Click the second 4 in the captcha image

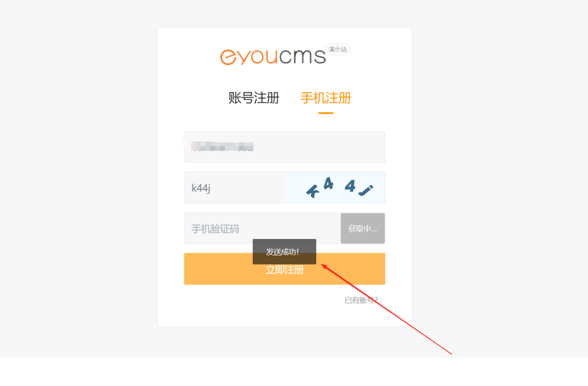[350, 186]
